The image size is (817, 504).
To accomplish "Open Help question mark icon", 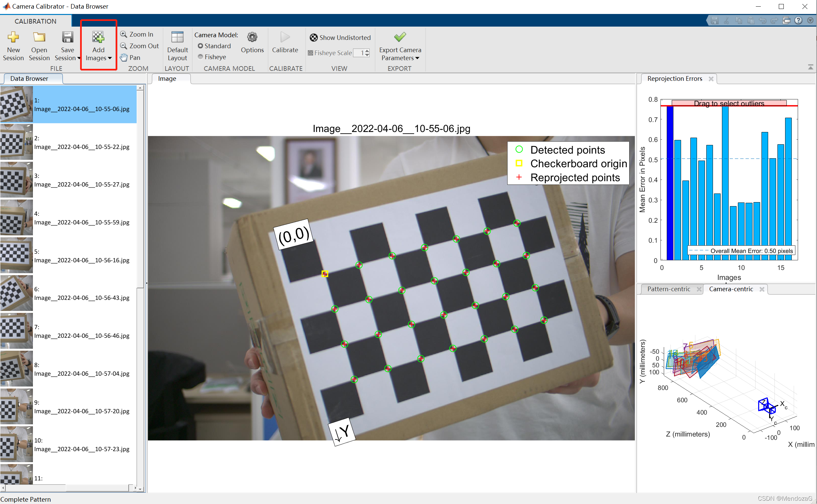I will [x=798, y=21].
